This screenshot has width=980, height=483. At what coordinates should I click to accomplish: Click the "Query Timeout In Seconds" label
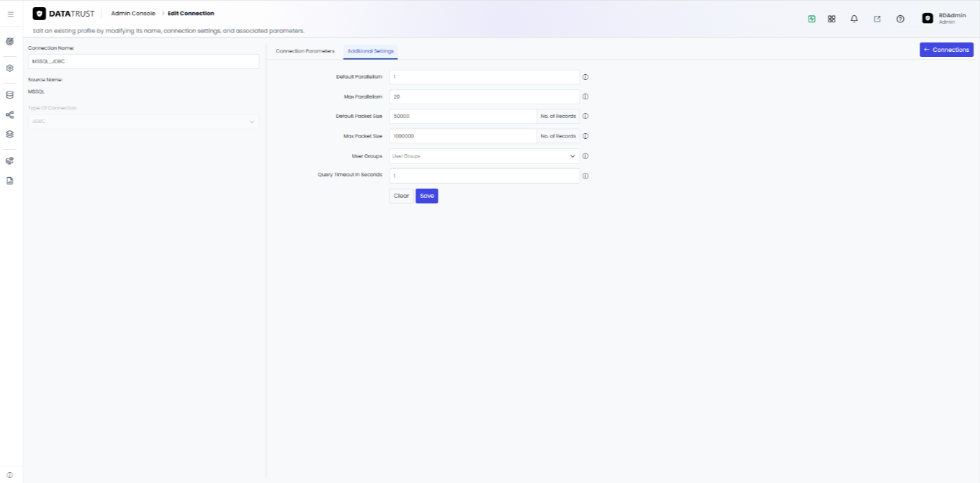point(350,174)
